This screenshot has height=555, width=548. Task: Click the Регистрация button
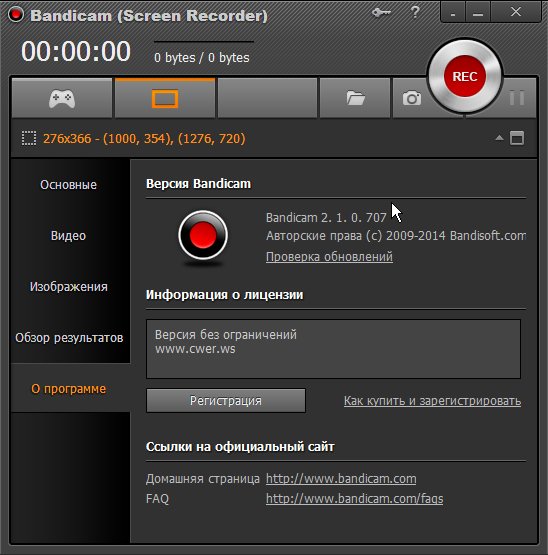click(226, 401)
